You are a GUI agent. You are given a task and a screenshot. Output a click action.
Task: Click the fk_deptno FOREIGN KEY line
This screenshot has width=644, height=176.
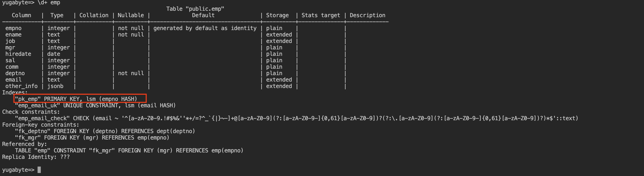click(x=105, y=131)
